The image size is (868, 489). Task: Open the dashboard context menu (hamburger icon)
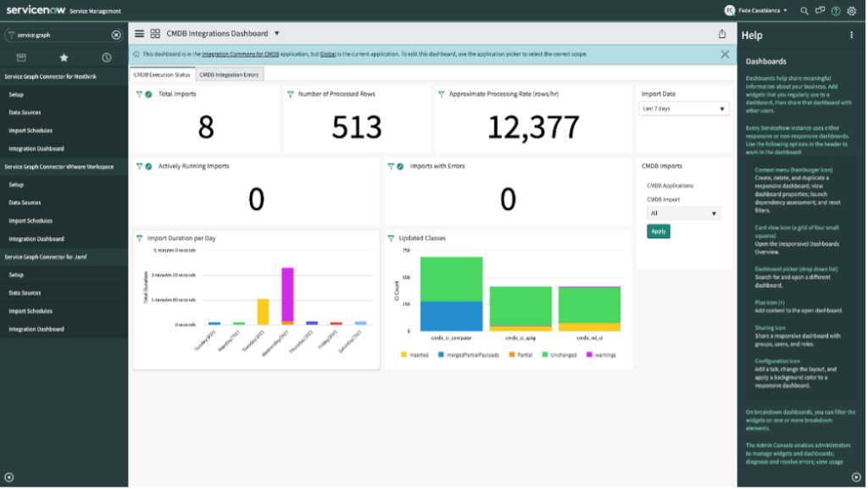tap(139, 34)
